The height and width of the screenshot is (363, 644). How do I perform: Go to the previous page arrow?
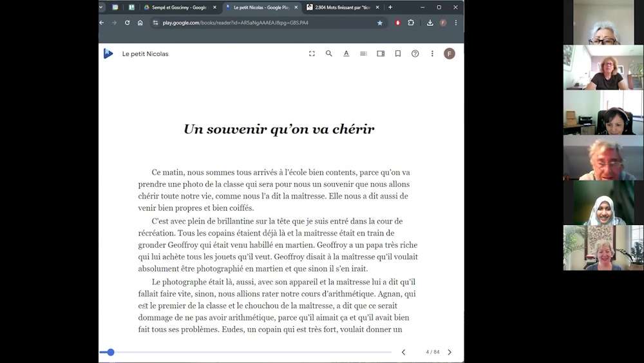point(403,352)
